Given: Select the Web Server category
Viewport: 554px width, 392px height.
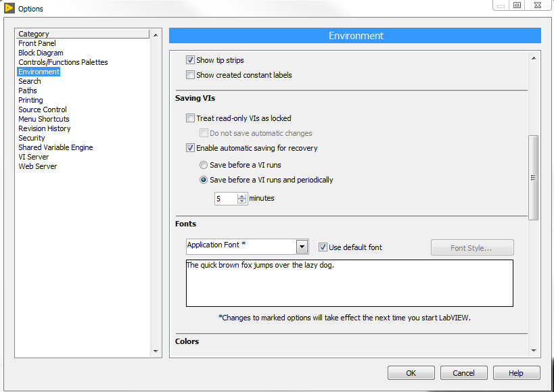Looking at the screenshot, I should point(38,166).
